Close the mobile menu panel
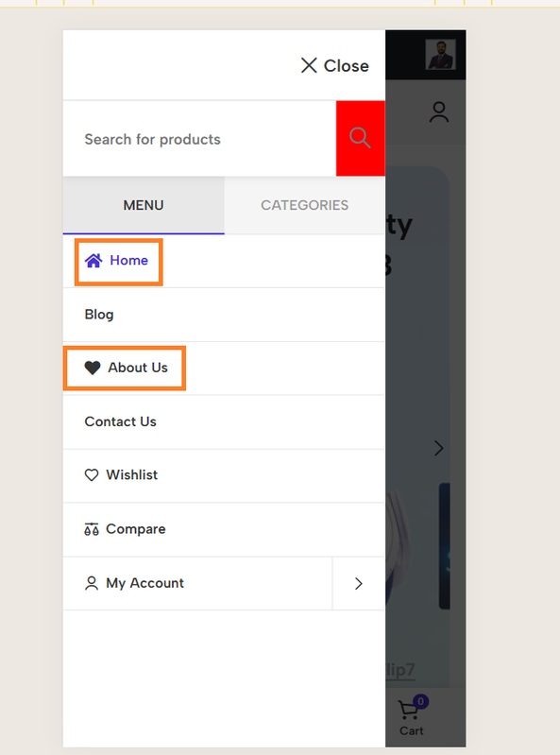 point(335,65)
